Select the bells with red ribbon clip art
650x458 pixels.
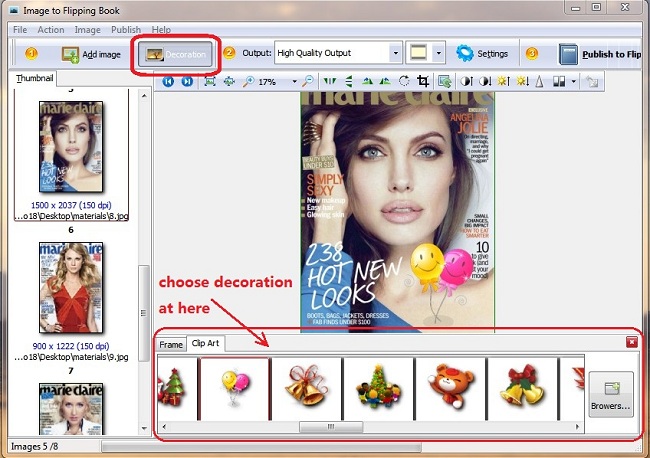tap(307, 389)
